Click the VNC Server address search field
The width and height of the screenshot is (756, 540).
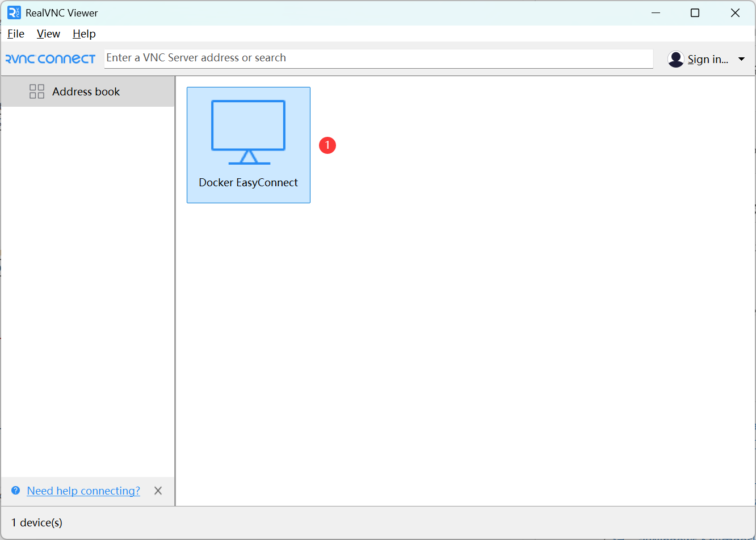[x=379, y=58]
